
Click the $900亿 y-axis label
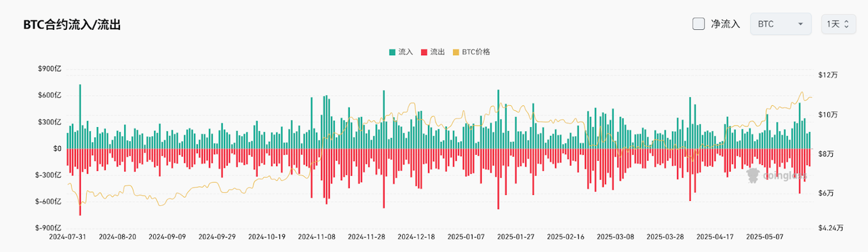(x=50, y=69)
